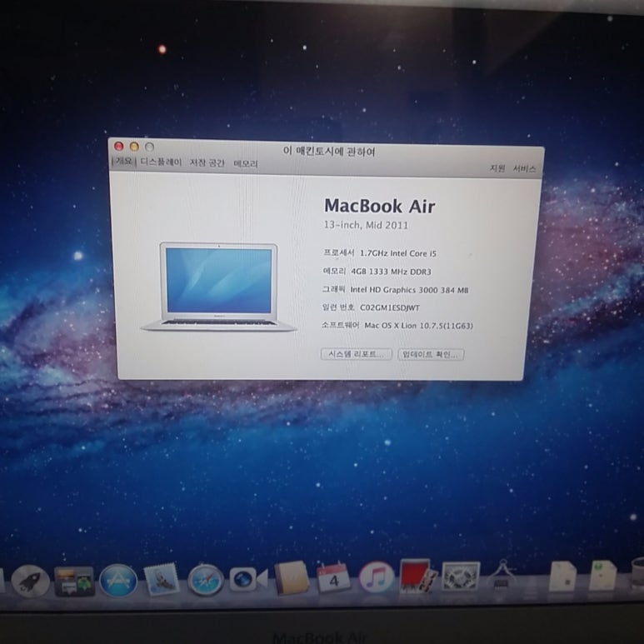Open the 저장 공간 tab
The height and width of the screenshot is (644, 644).
pos(207,163)
